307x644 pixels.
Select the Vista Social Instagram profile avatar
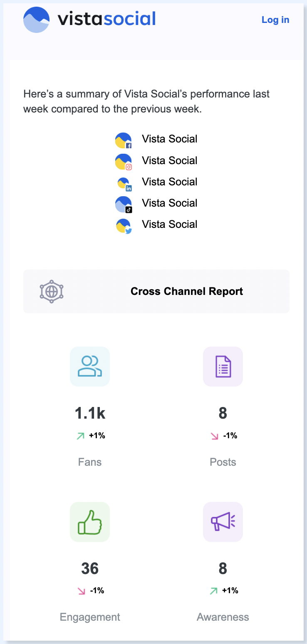click(124, 162)
